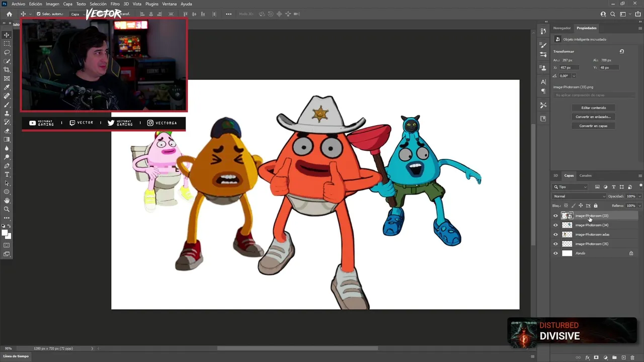644x362 pixels.
Task: Open the Brush Settings panel icon
Action: pos(543,54)
